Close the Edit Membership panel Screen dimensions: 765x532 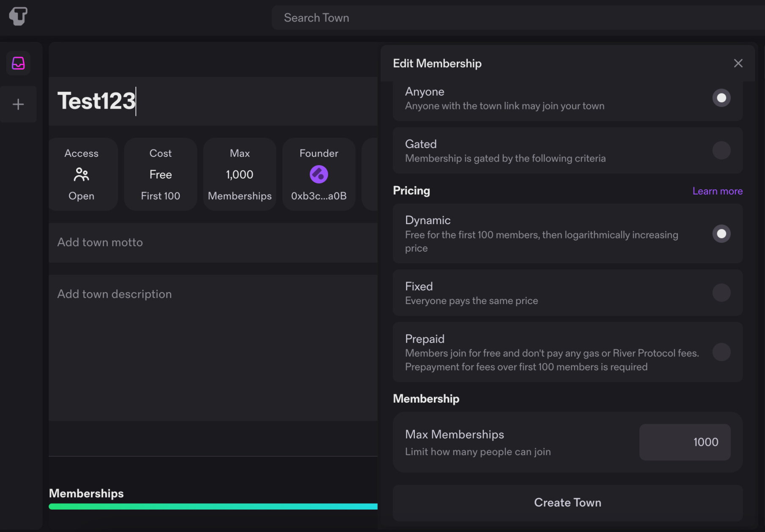point(738,63)
